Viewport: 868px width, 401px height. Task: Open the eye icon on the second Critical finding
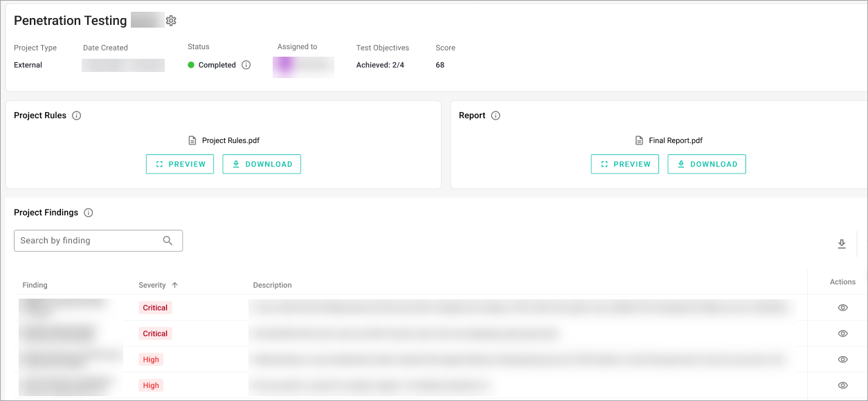pos(842,333)
